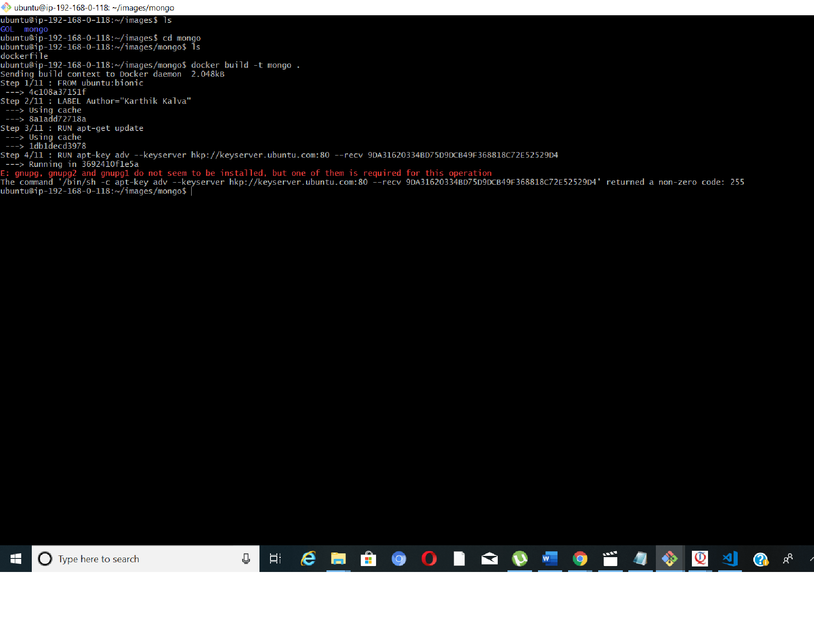Open the terminal window system menu

coord(7,8)
